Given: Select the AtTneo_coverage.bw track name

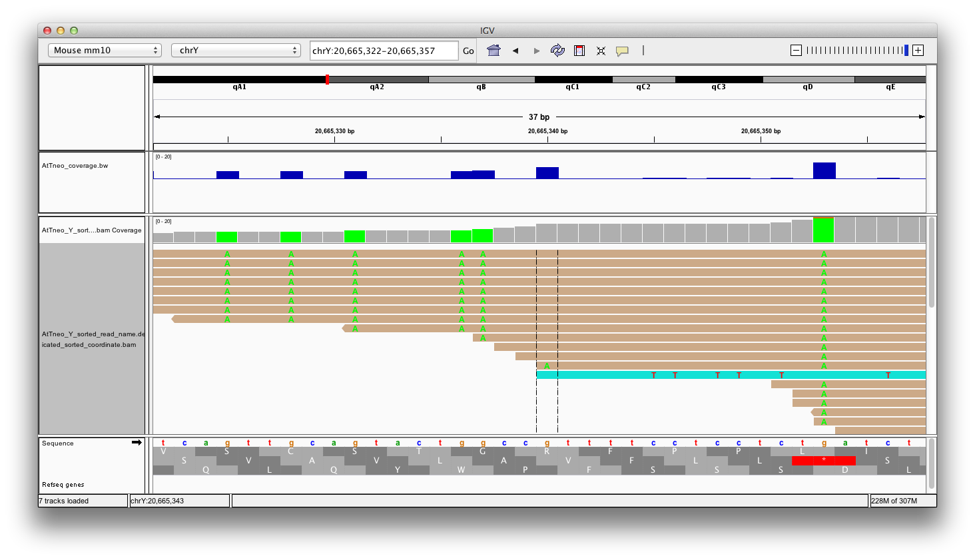Looking at the screenshot, I should coord(75,166).
